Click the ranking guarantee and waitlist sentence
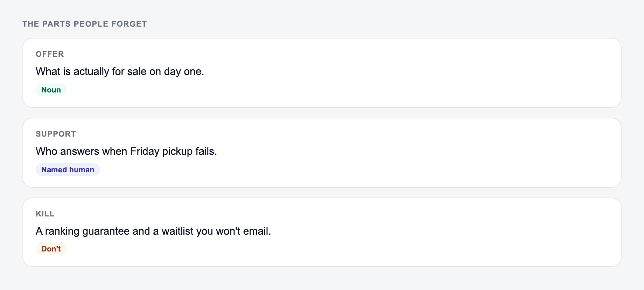Image resolution: width=644 pixels, height=290 pixels. click(x=153, y=231)
